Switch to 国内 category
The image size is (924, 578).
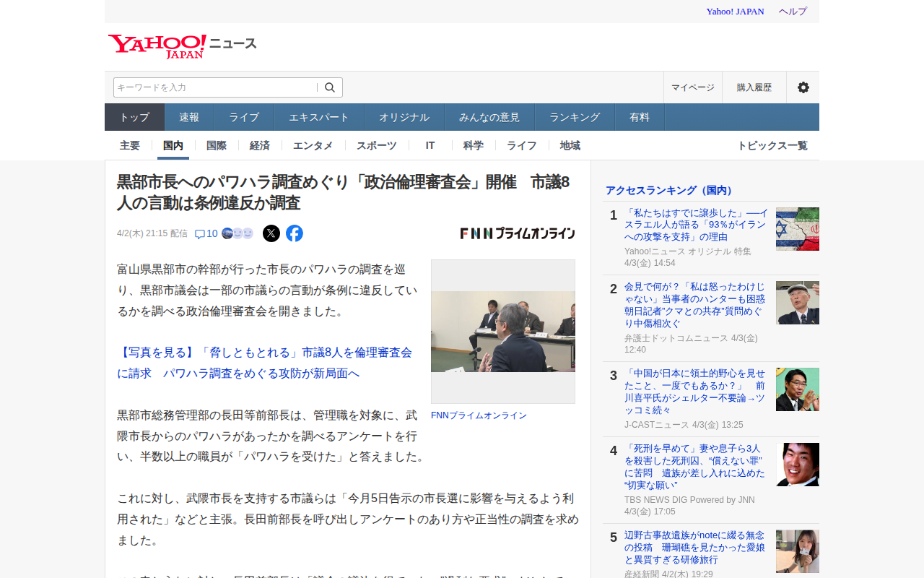[173, 145]
